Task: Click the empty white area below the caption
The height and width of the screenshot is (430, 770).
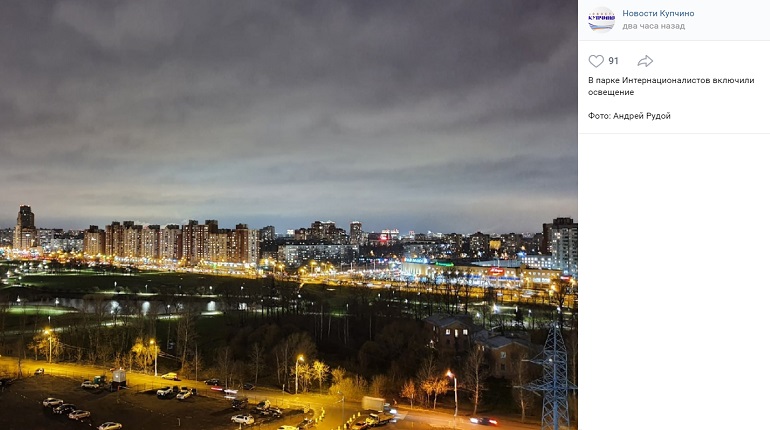Action: (x=674, y=280)
